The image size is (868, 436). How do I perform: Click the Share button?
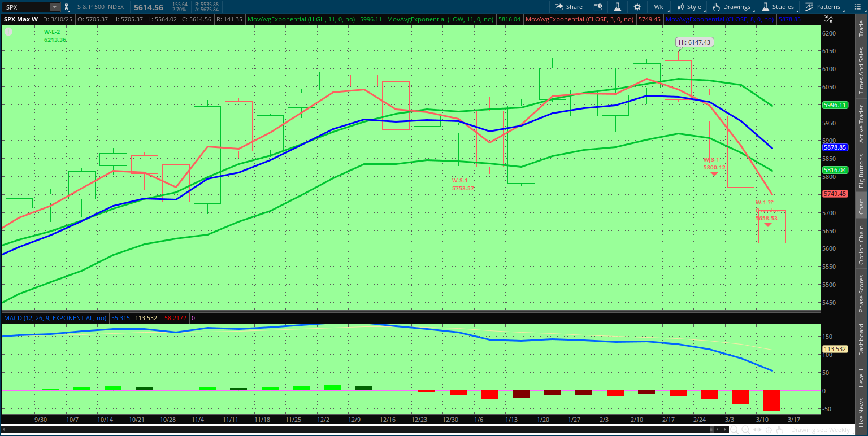tap(568, 7)
